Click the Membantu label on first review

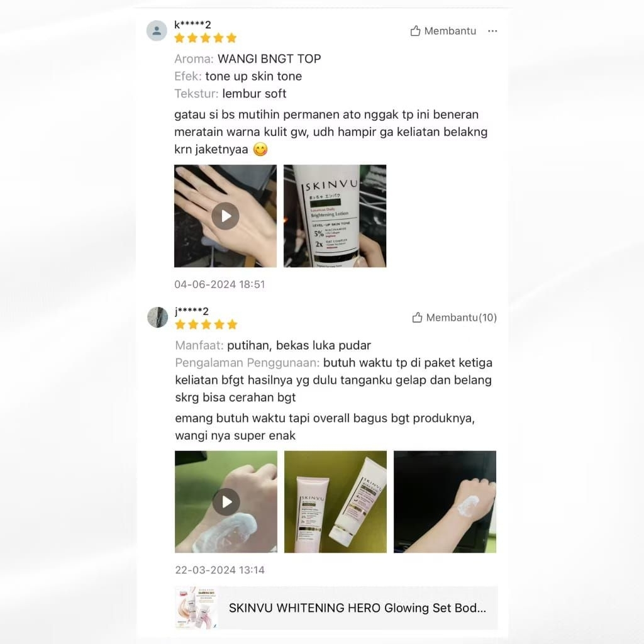pyautogui.click(x=450, y=31)
